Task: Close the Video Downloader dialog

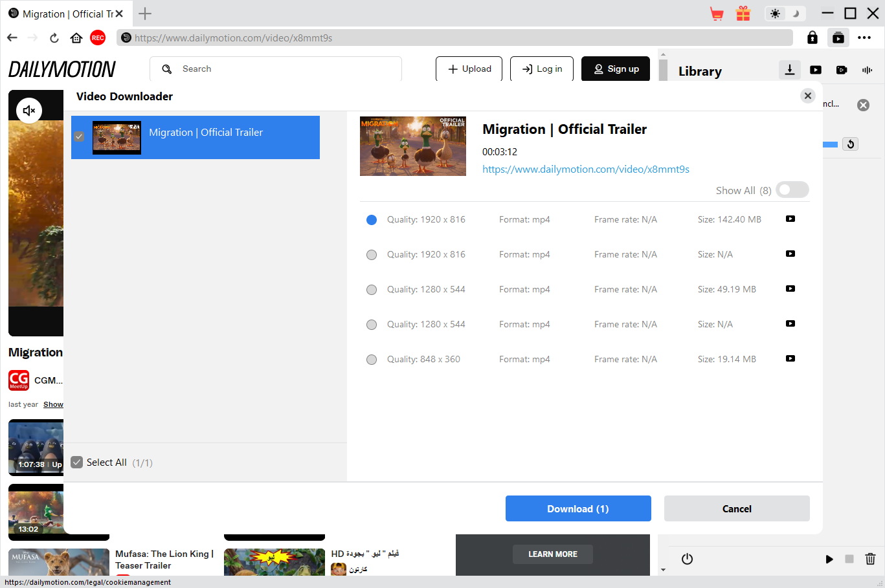Action: coord(808,96)
